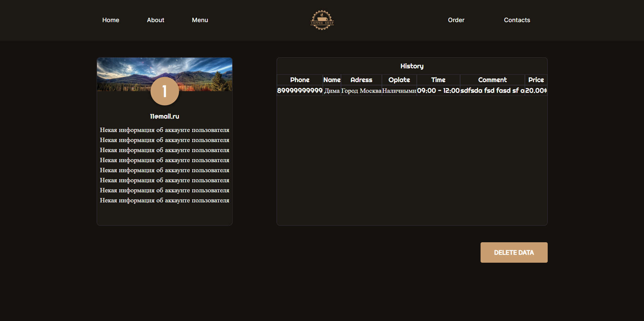Open the Contacts link
Screen dimensions: 644x321
tap(517, 20)
